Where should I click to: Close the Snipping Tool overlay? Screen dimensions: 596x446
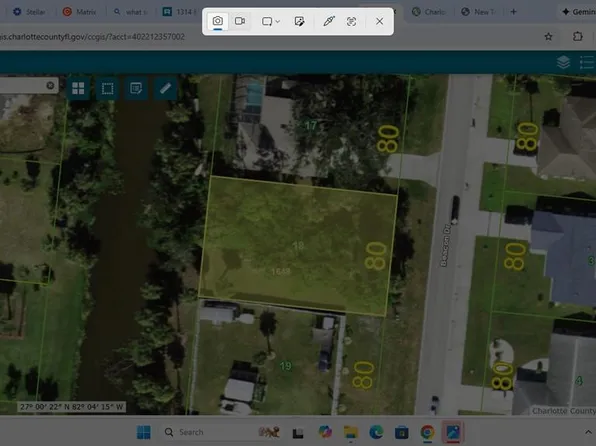379,21
